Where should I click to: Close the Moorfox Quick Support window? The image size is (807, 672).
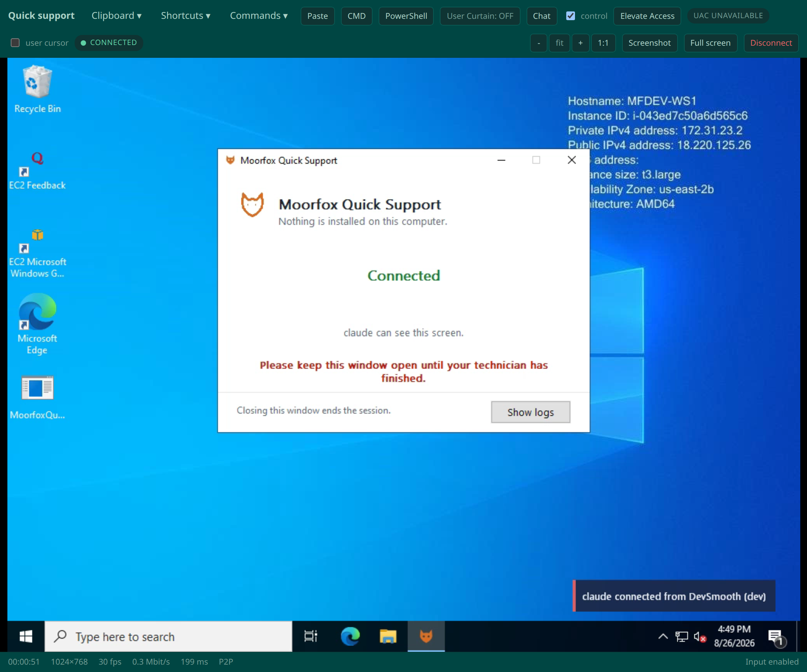click(x=571, y=160)
